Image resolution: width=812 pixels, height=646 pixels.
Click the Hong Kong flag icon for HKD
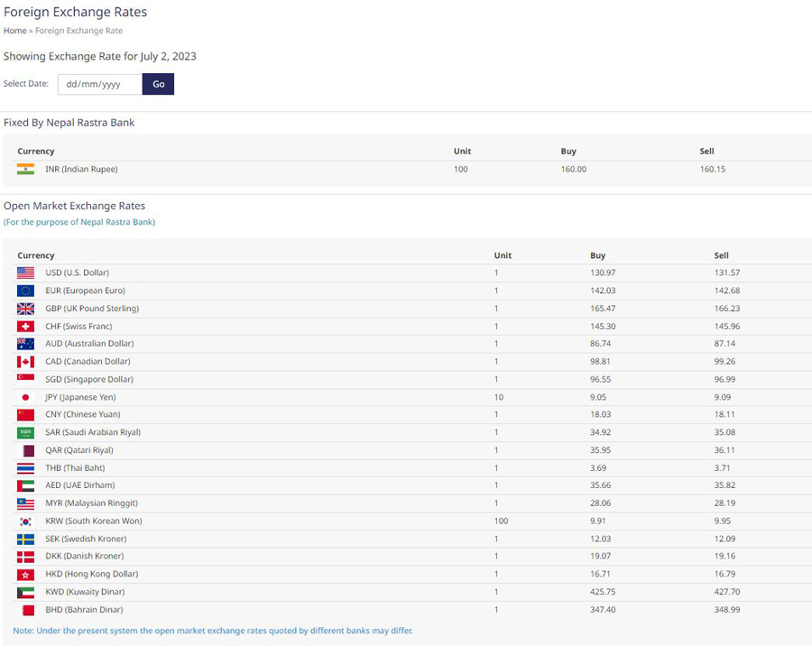25,575
